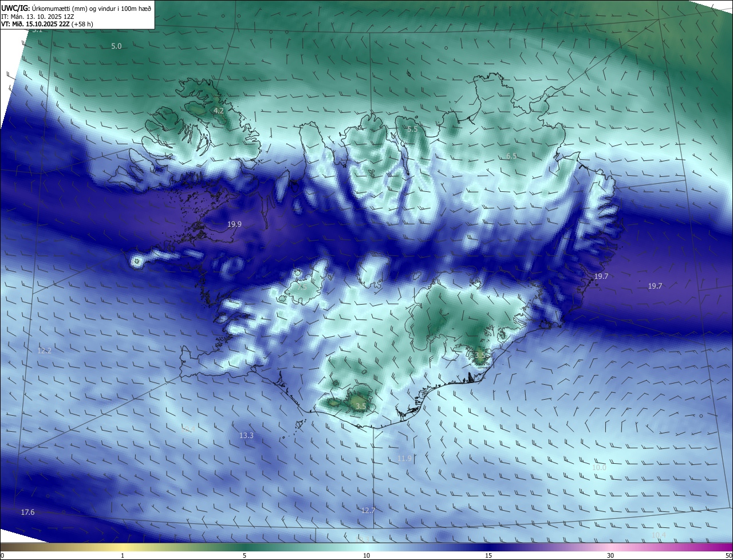Click the initial time line "IT: Mán. 13. 10. 2025 12Z"
The image size is (733, 560).
pyautogui.click(x=38, y=17)
